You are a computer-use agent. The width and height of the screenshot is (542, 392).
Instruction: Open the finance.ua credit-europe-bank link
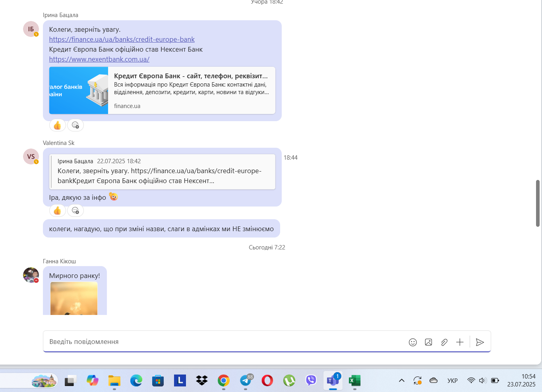pyautogui.click(x=122, y=39)
